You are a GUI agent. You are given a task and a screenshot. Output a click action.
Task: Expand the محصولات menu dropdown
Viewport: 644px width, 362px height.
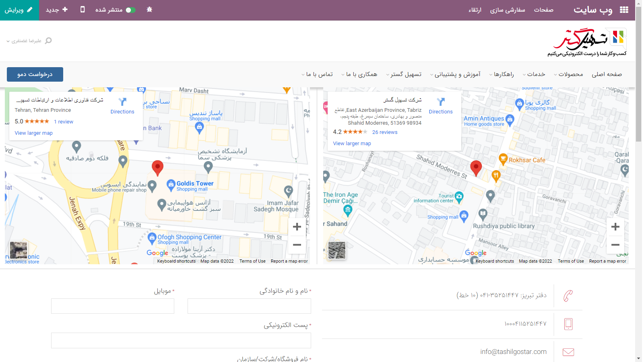[x=568, y=74]
